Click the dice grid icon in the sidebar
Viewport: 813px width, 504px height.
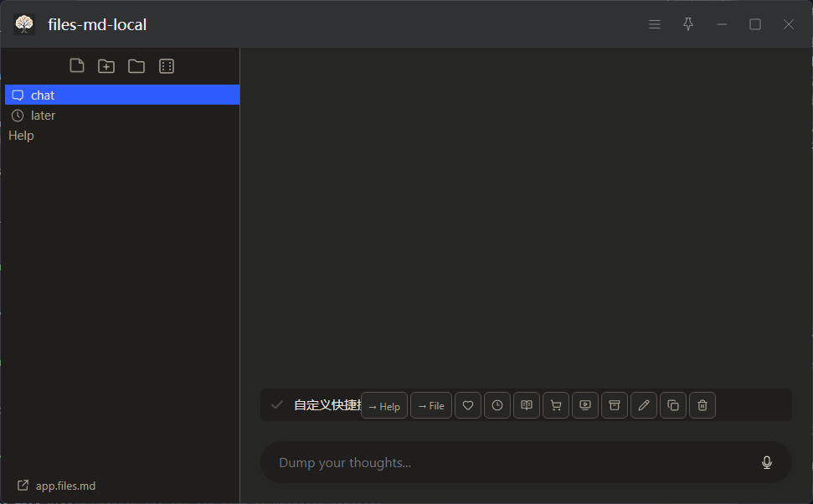coord(167,66)
